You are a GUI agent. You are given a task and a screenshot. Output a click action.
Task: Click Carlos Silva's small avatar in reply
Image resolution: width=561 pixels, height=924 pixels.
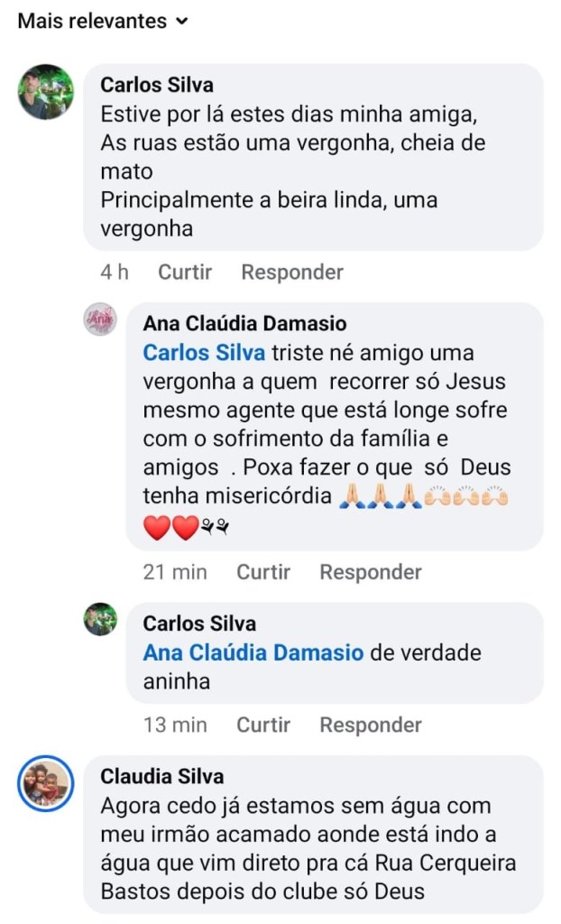pos(100,619)
